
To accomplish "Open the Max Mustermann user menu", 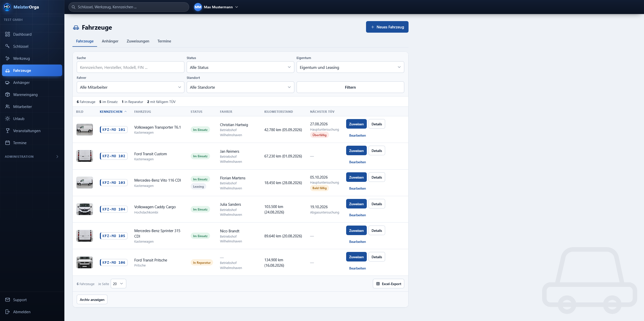I will 216,7.
